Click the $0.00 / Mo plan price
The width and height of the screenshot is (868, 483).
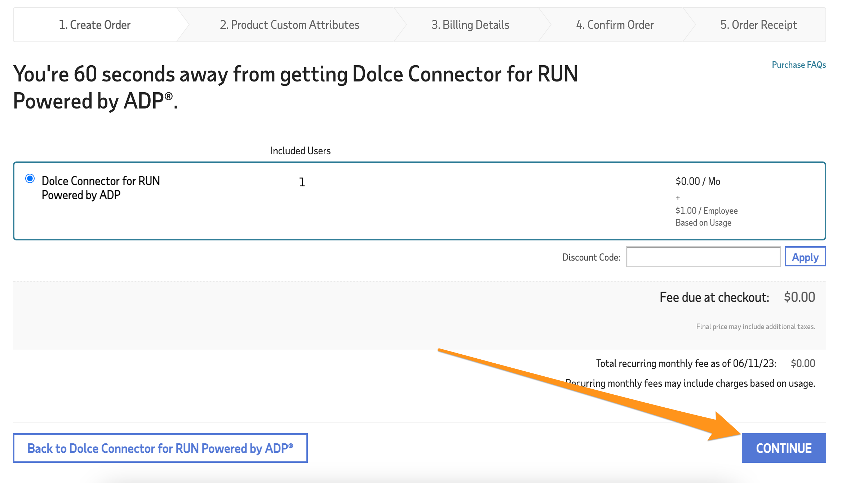[x=697, y=181]
